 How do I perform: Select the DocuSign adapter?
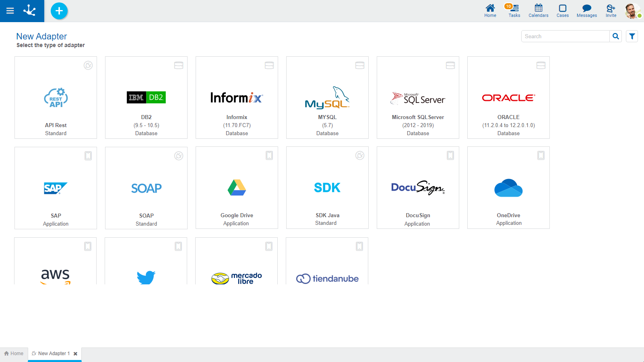coord(418,188)
